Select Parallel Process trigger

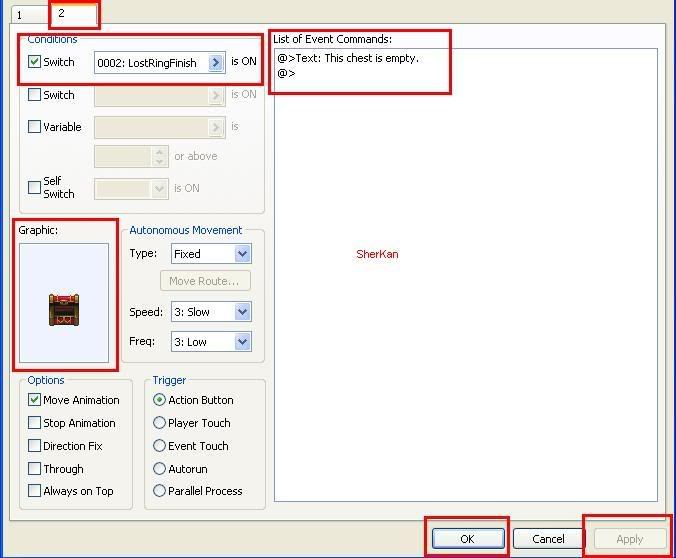click(x=159, y=491)
